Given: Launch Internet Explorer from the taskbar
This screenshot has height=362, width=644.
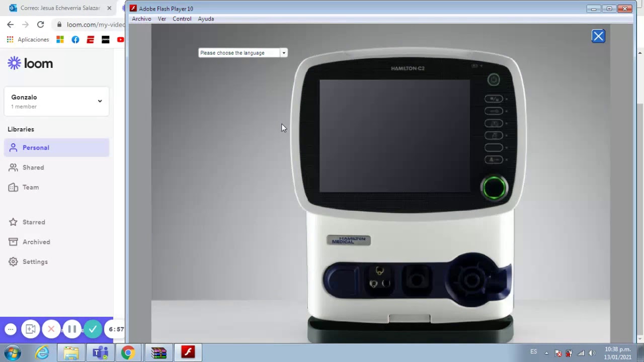Looking at the screenshot, I should click(42, 353).
